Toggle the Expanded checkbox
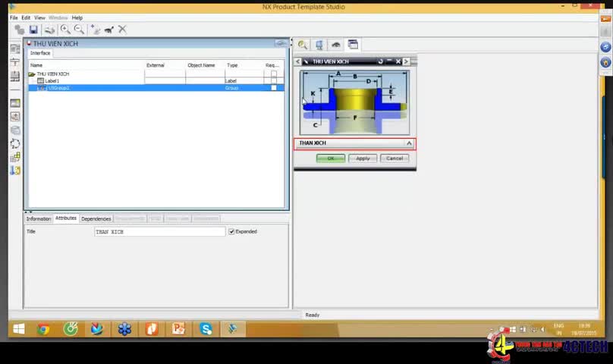 (x=231, y=231)
